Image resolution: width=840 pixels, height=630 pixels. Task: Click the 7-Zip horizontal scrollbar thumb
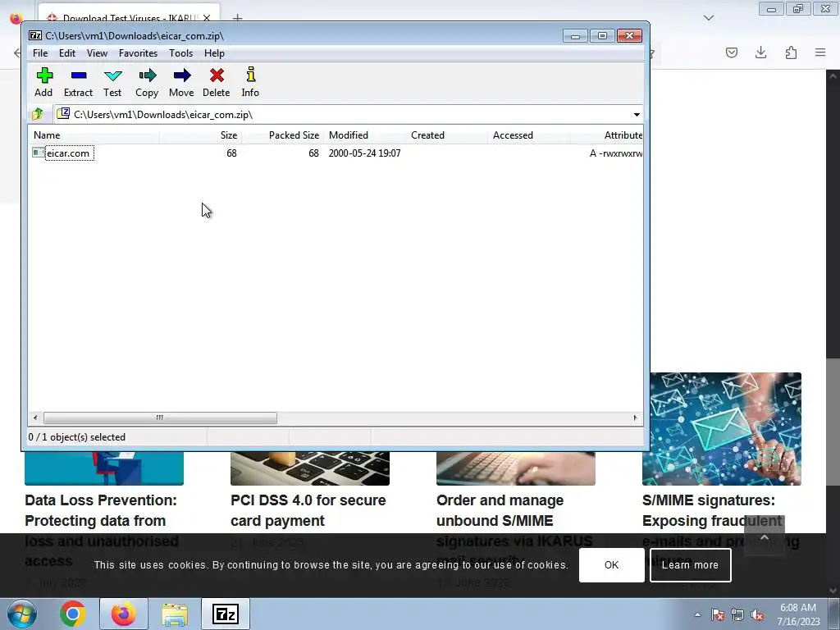pyautogui.click(x=160, y=418)
